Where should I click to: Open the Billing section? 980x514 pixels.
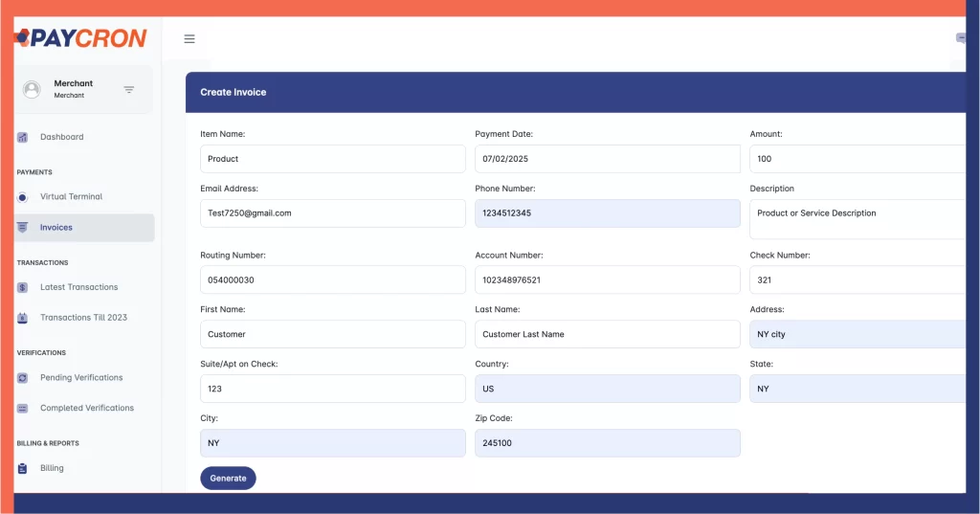(x=52, y=468)
